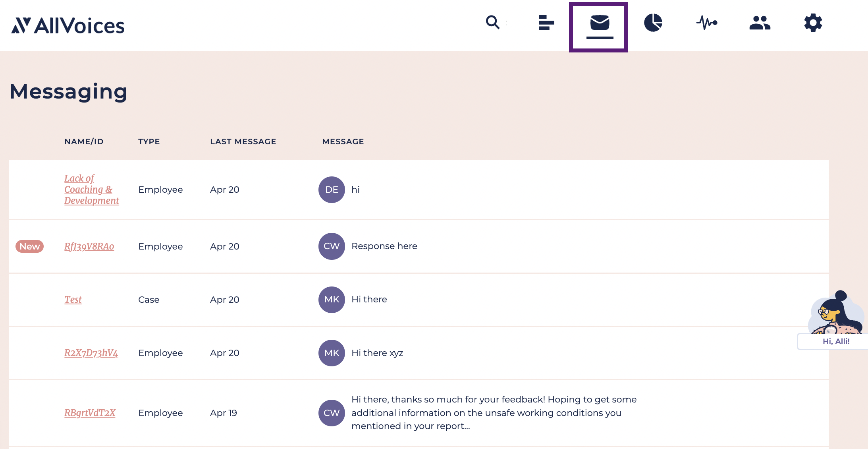Open the Test case link
This screenshot has height=449, width=868.
(x=73, y=300)
